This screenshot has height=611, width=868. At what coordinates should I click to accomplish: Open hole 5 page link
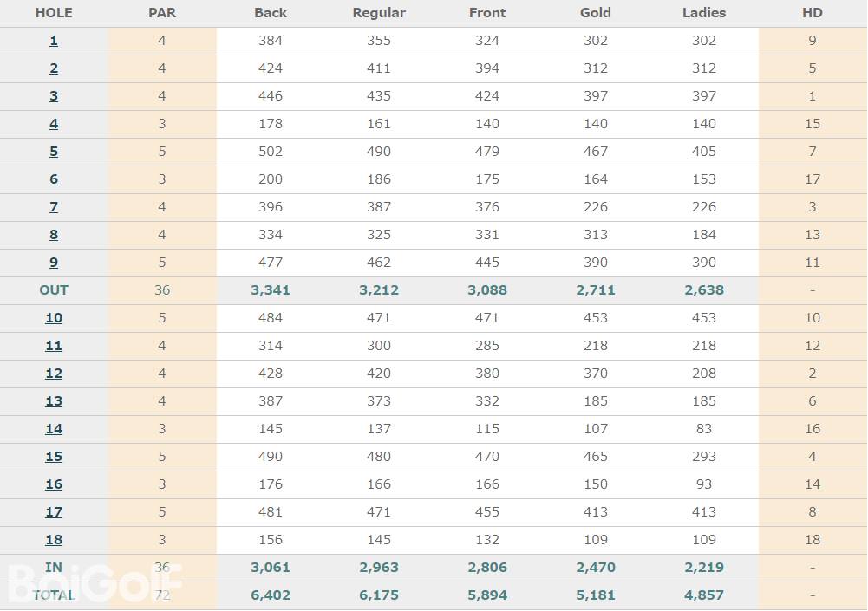(54, 152)
